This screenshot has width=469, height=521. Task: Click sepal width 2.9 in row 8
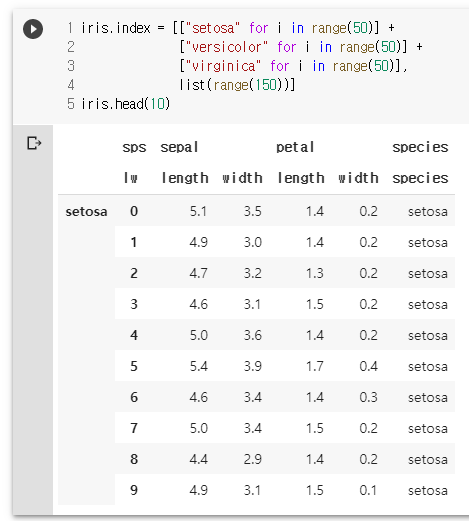253,459
